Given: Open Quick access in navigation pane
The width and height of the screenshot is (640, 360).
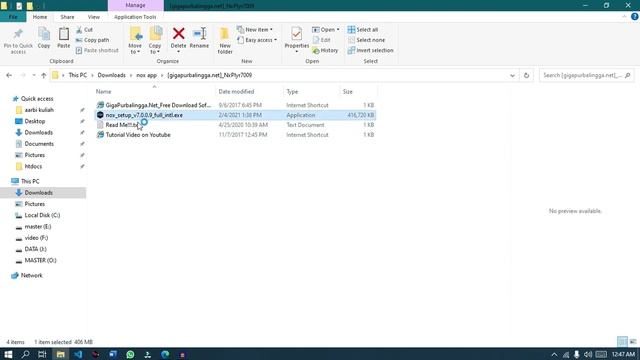Looking at the screenshot, I should 37,99.
